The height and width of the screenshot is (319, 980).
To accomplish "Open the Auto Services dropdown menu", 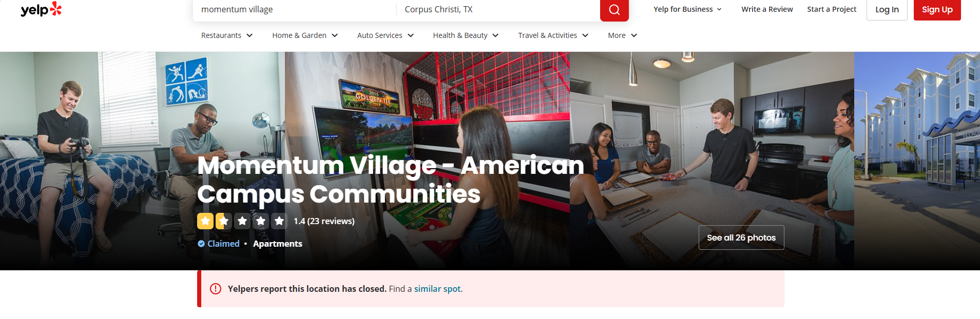I will (386, 35).
